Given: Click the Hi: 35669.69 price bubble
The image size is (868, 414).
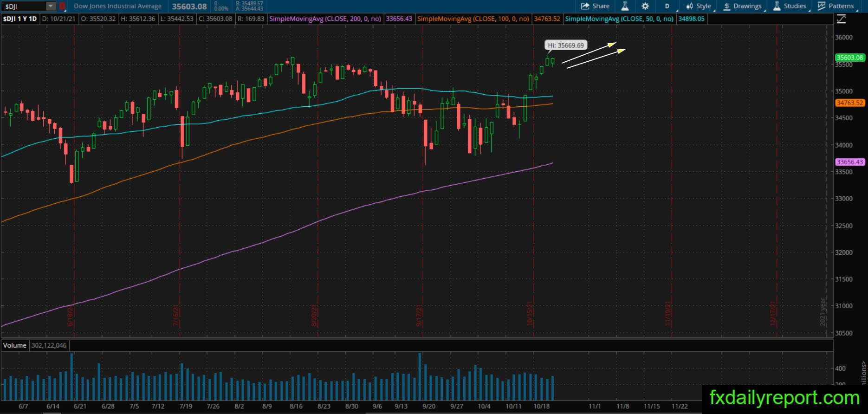Looking at the screenshot, I should [566, 45].
